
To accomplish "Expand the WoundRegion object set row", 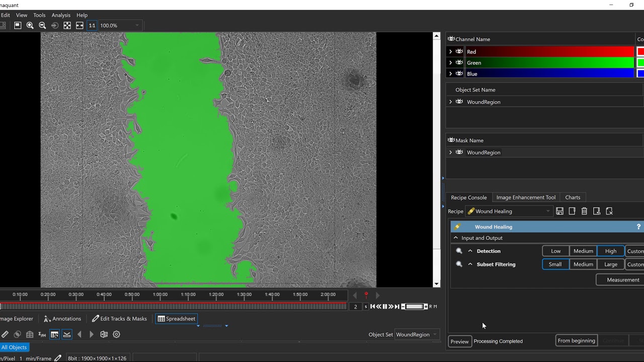I will click(x=450, y=102).
